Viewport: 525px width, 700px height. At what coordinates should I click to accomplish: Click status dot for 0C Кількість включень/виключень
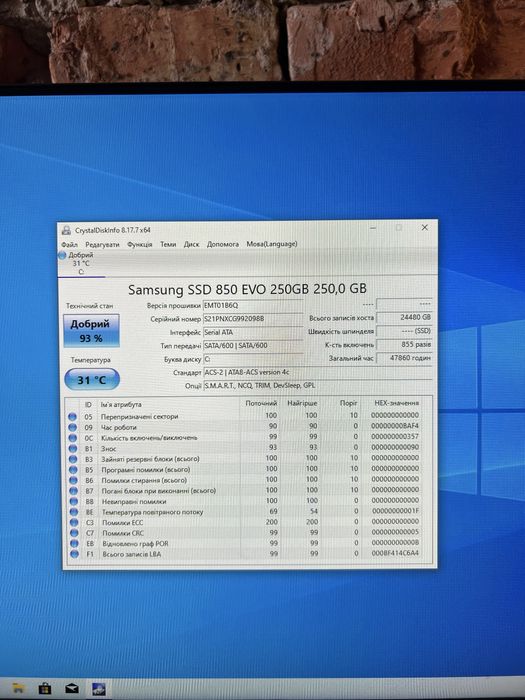click(72, 438)
